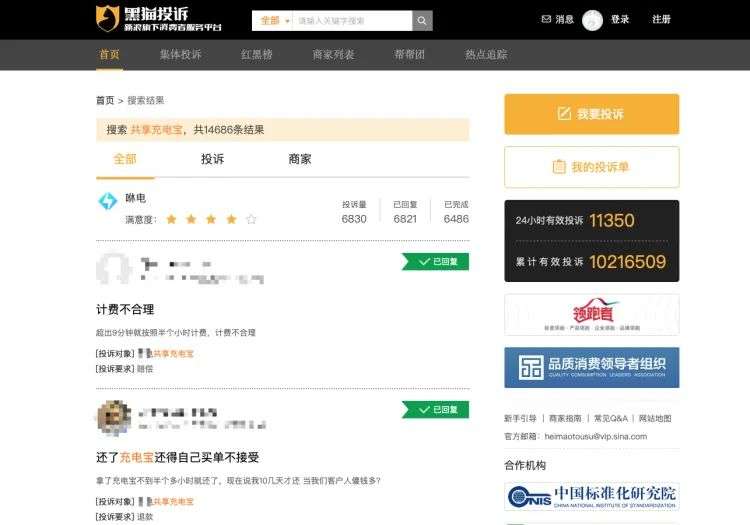Open 中国标准化研究院 partner logo
This screenshot has width=750, height=525.
coord(592,497)
